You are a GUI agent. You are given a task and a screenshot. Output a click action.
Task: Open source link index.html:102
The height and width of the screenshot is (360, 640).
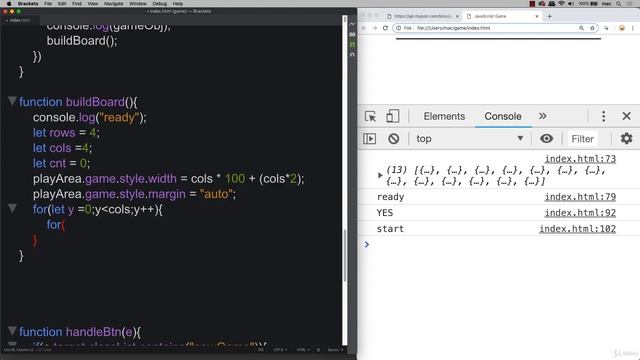click(577, 229)
